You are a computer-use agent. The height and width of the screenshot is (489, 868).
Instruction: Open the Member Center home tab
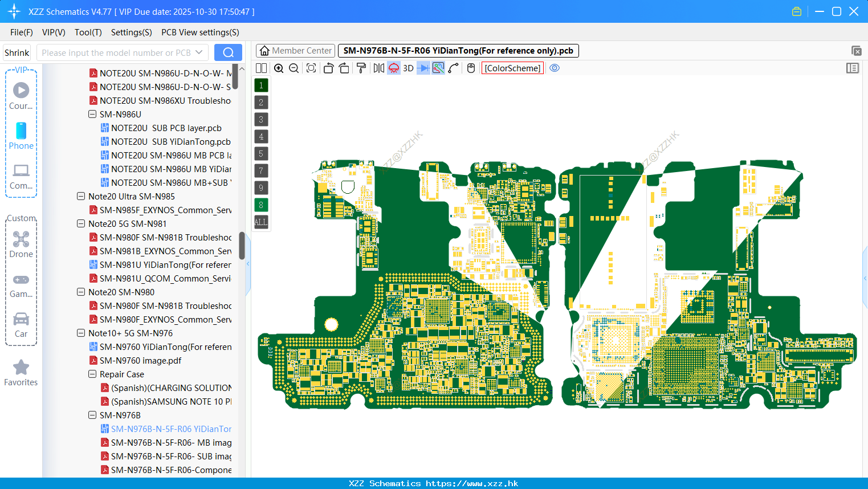pyautogui.click(x=295, y=51)
